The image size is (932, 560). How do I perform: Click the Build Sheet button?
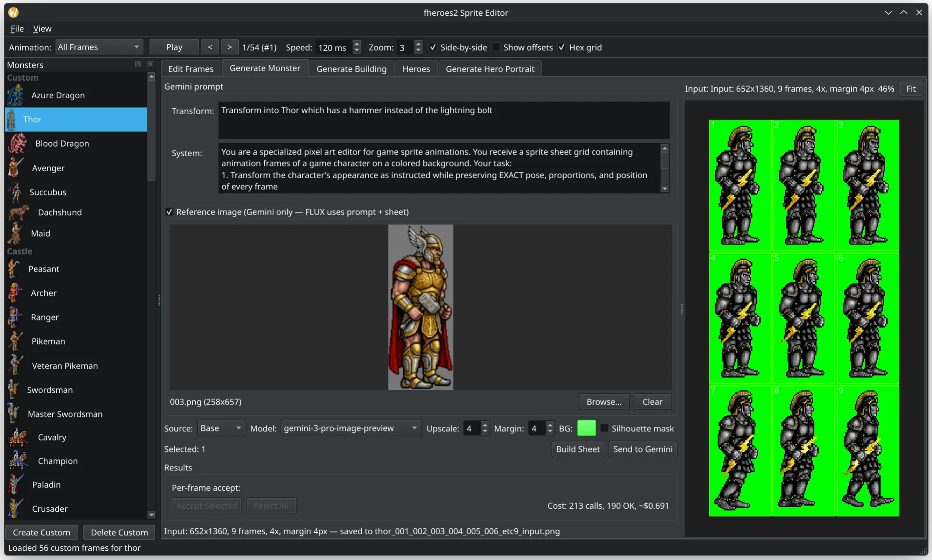pyautogui.click(x=578, y=449)
